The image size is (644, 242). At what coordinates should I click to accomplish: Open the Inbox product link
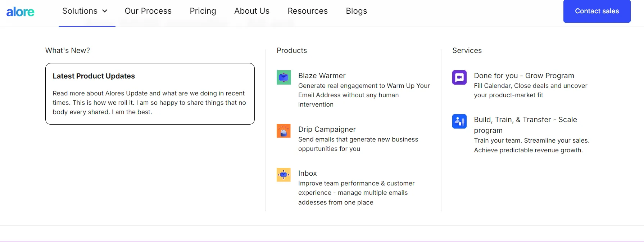[x=308, y=173]
